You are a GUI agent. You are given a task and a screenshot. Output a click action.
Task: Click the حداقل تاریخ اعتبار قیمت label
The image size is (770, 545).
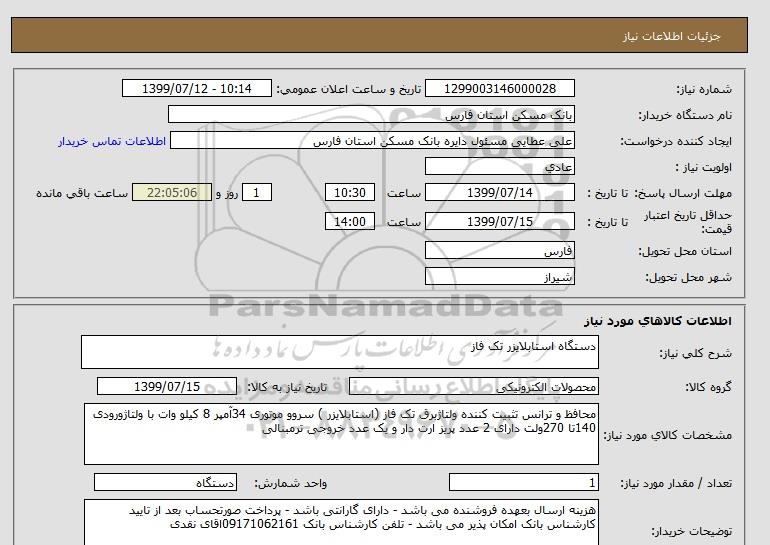coord(688,222)
